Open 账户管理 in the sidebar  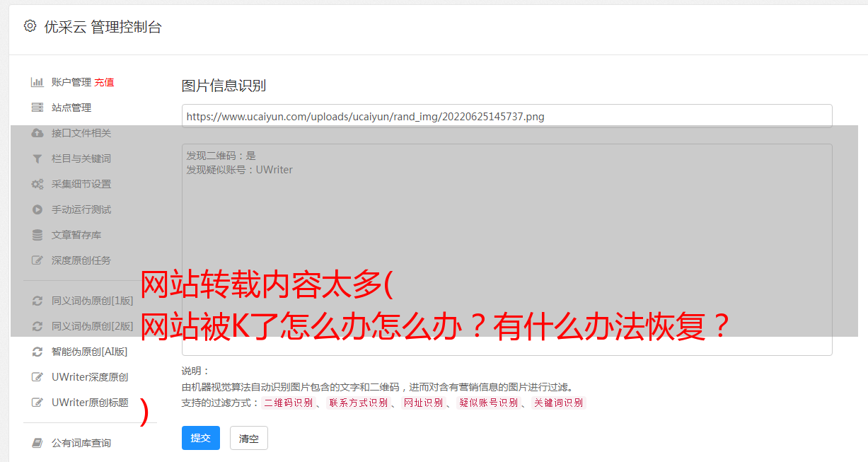coord(71,82)
